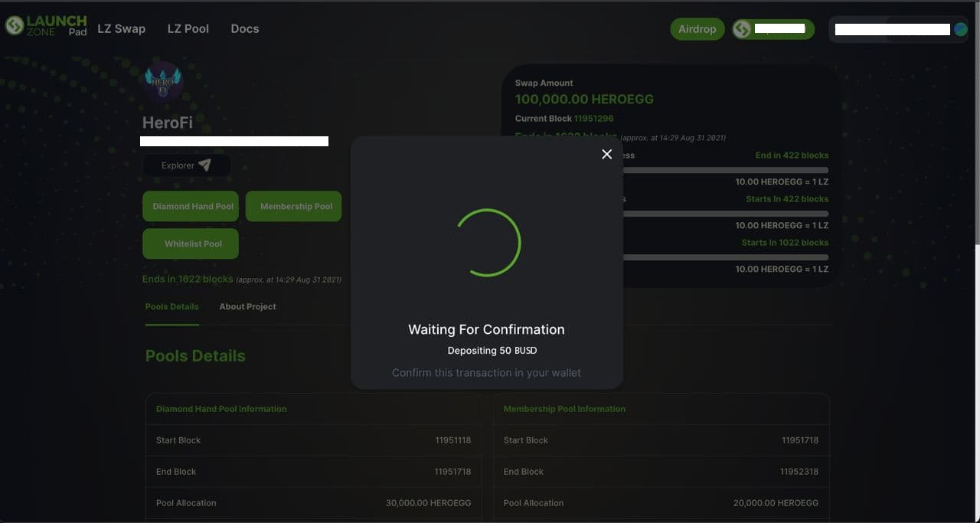Click the 'HeroFi' project title

click(x=168, y=123)
